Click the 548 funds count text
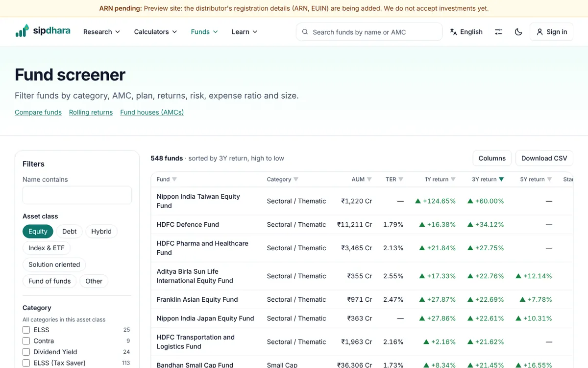The image size is (588, 368). point(167,158)
